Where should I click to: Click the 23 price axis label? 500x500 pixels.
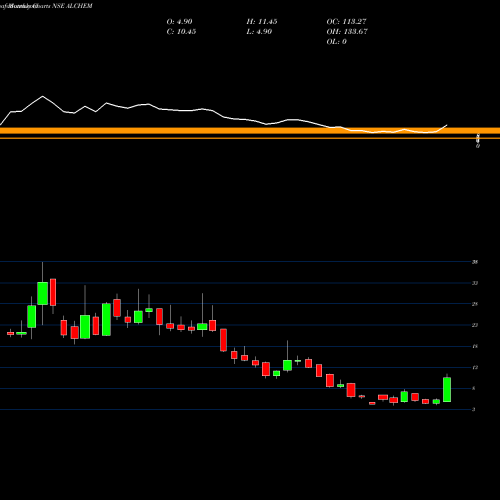[x=475, y=325]
